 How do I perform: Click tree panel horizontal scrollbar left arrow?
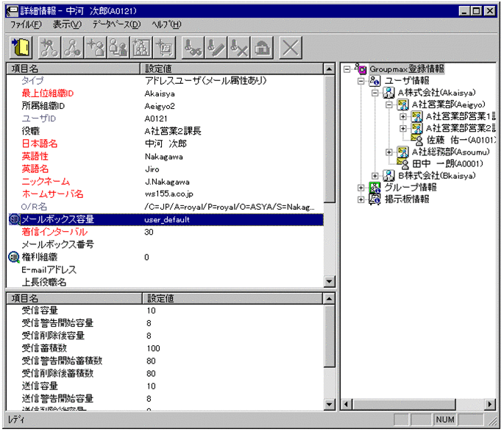(347, 404)
